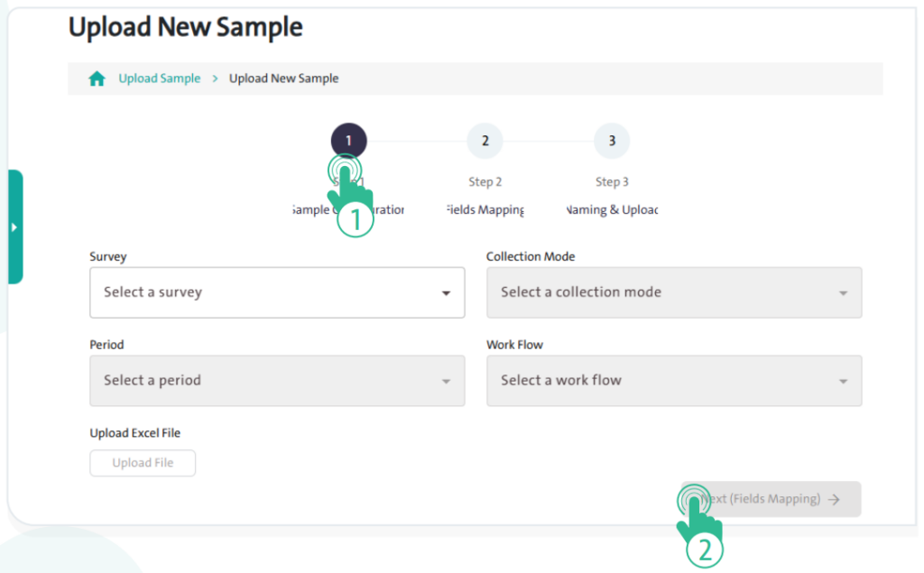The height and width of the screenshot is (573, 924).
Task: Select the step 1 circle in the stepper
Action: pos(348,141)
